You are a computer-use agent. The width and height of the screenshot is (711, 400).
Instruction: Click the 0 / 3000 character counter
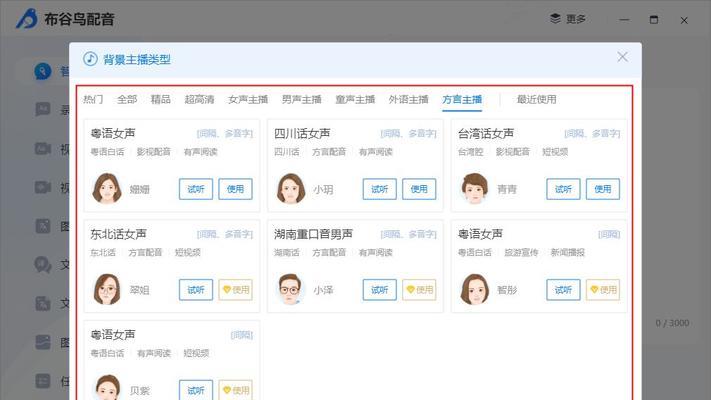[672, 323]
